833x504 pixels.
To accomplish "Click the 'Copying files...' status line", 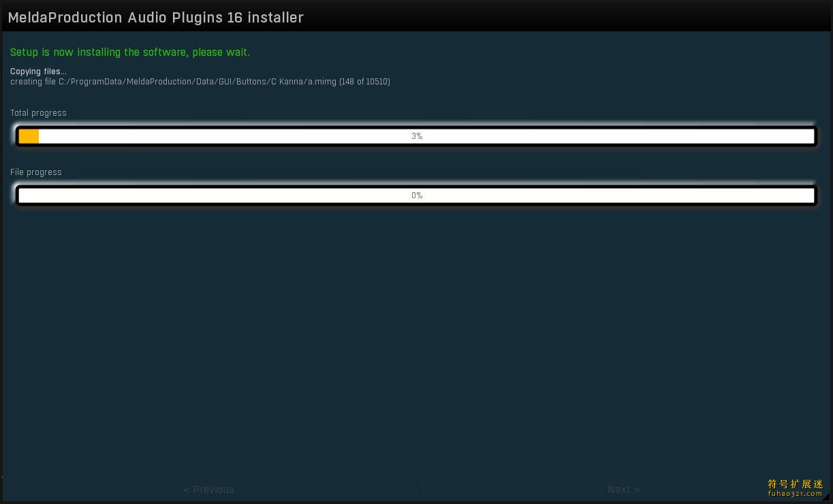I will pyautogui.click(x=38, y=72).
